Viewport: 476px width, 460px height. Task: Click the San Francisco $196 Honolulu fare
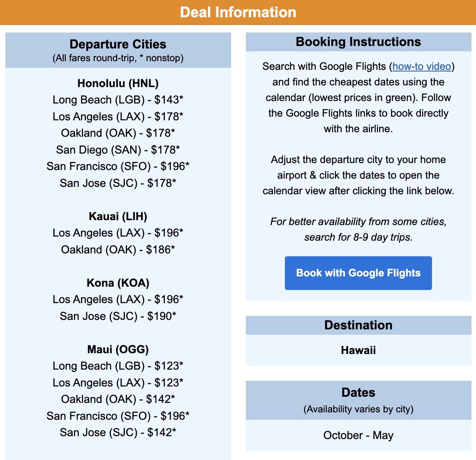[x=118, y=166]
